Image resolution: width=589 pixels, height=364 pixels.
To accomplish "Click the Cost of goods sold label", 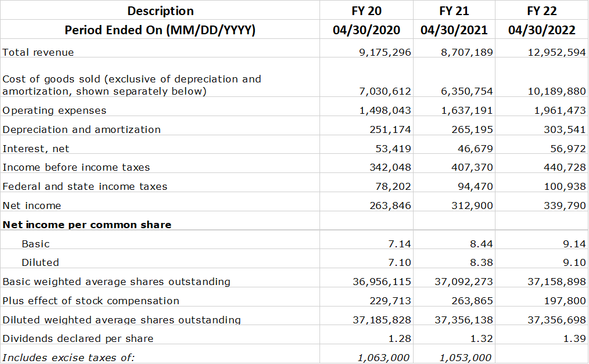I will coord(131,85).
